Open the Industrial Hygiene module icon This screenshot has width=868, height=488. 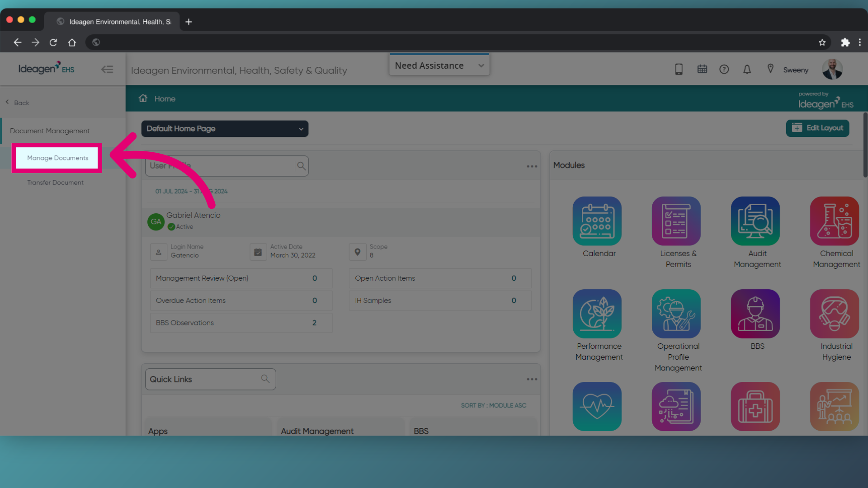(x=834, y=314)
